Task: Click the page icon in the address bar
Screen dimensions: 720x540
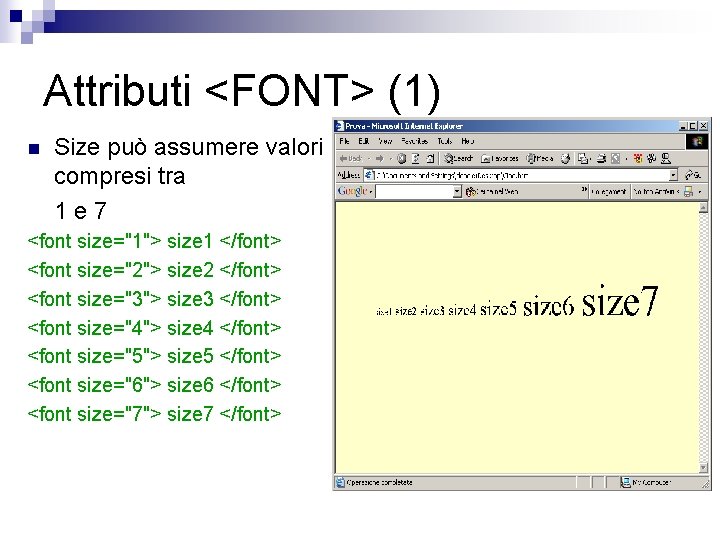Action: [x=369, y=175]
